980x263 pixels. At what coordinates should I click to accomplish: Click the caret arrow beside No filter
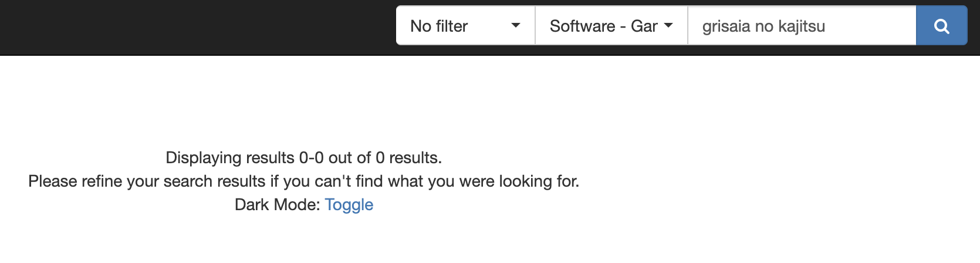coord(516,26)
